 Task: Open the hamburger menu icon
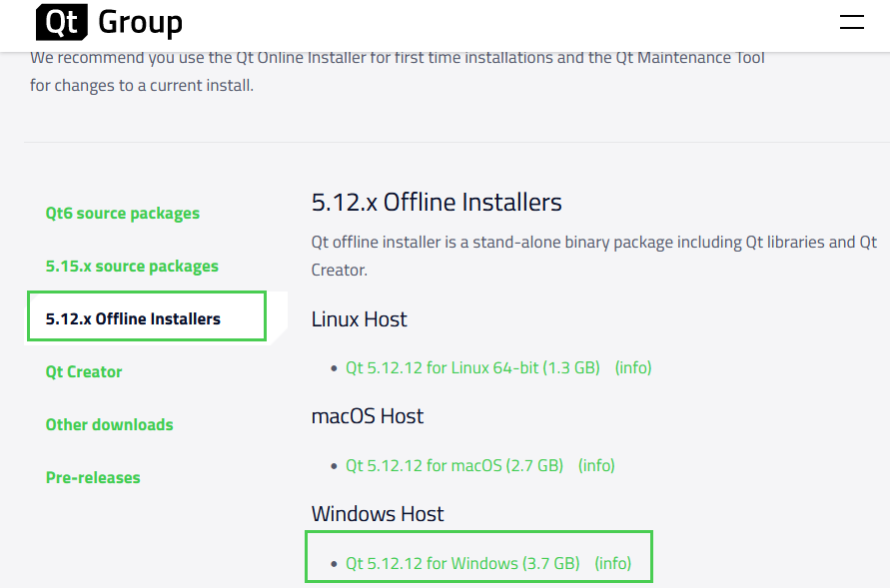tap(851, 22)
